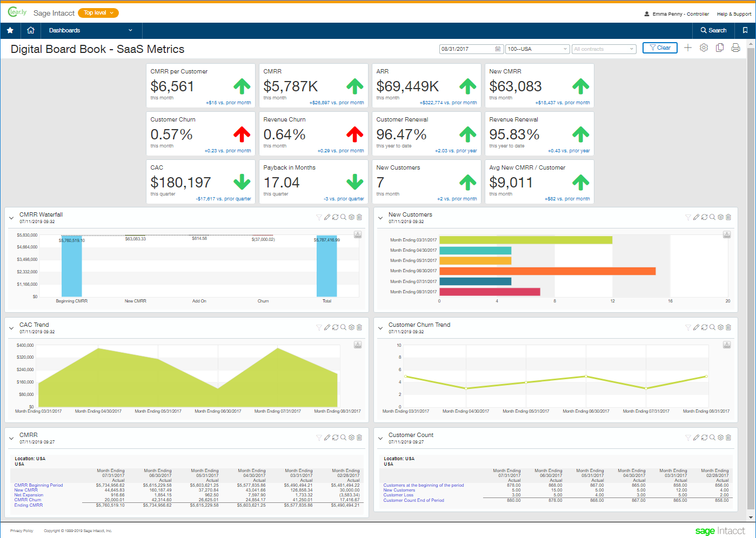This screenshot has width=756, height=538.
Task: Open settings gear on Customer Count panel
Action: point(720,438)
